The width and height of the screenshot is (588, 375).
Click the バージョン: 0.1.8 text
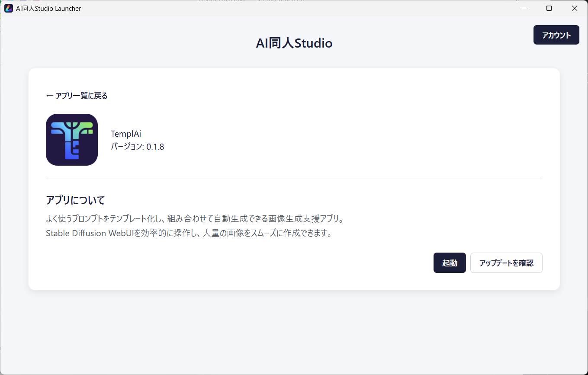(x=138, y=147)
